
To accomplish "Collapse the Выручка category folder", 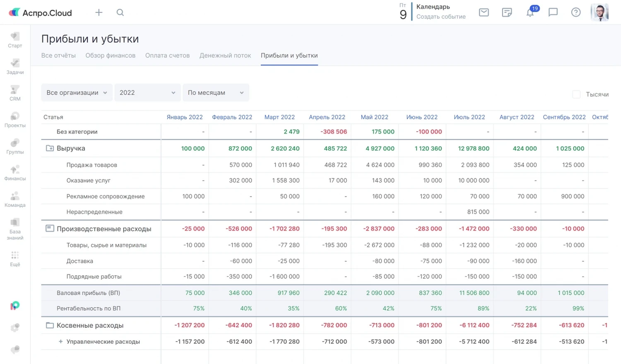I will 50,148.
